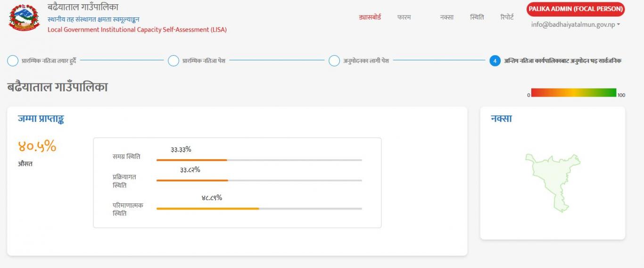Open the फारम menu item
The height and width of the screenshot is (268, 644).
click(x=404, y=17)
